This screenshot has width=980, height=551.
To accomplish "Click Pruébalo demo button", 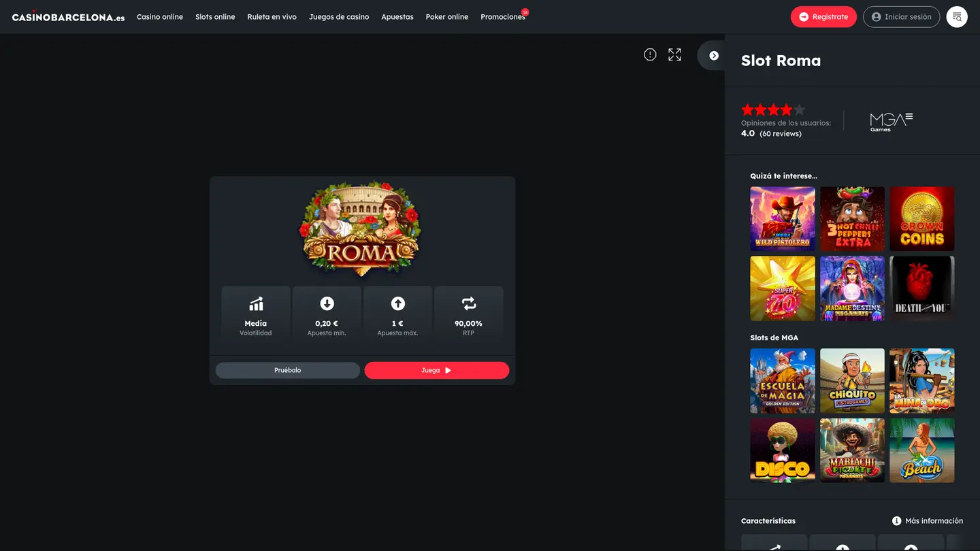I will click(x=288, y=370).
